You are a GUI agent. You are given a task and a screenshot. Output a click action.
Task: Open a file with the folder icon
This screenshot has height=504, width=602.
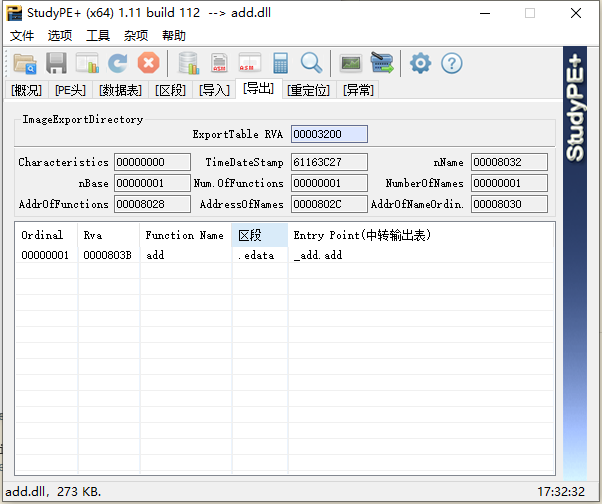pos(25,63)
